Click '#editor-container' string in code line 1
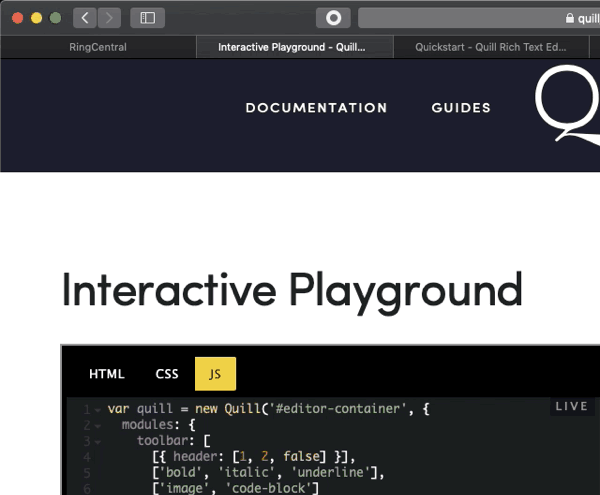 coord(338,409)
